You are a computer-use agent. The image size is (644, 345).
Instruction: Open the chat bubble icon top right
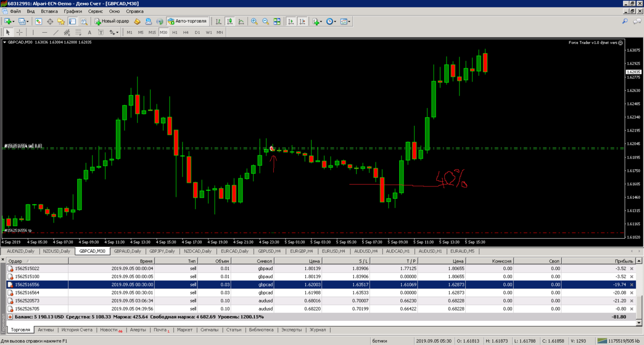[x=636, y=21]
